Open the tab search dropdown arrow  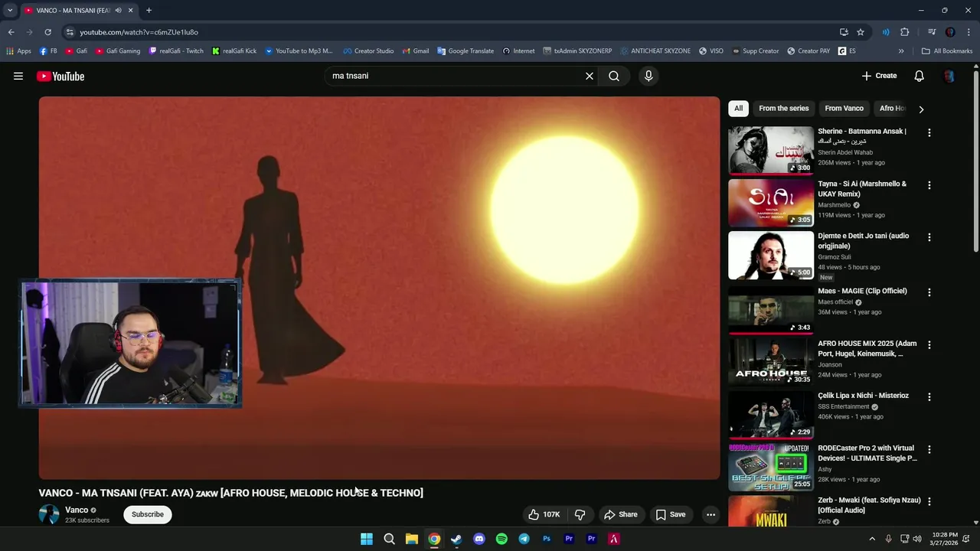(10, 11)
